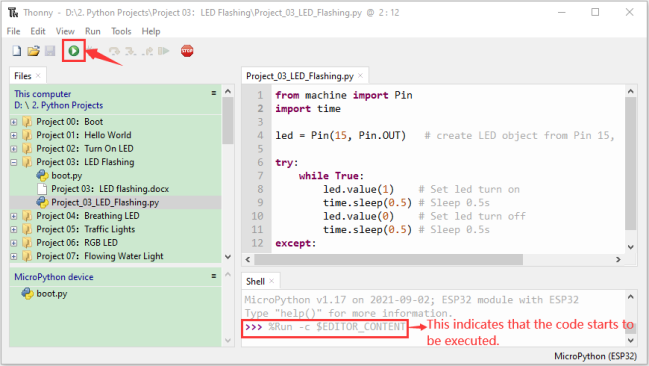Click the Step over debug icon

(114, 51)
